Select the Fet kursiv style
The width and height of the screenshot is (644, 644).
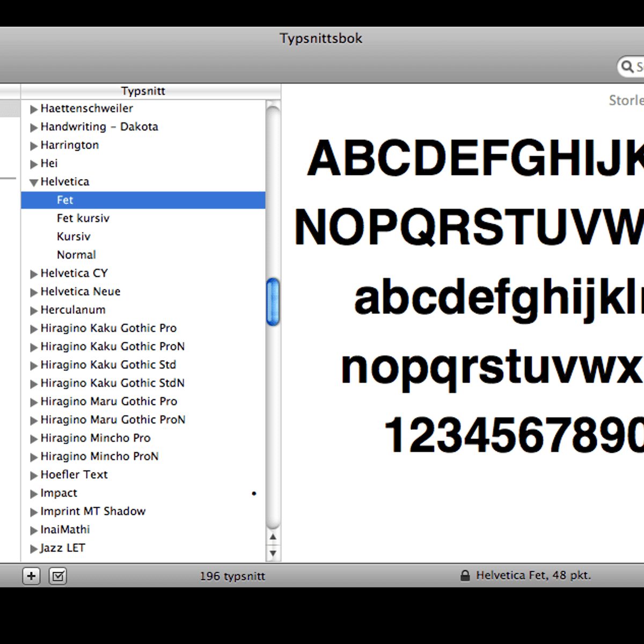pos(83,218)
